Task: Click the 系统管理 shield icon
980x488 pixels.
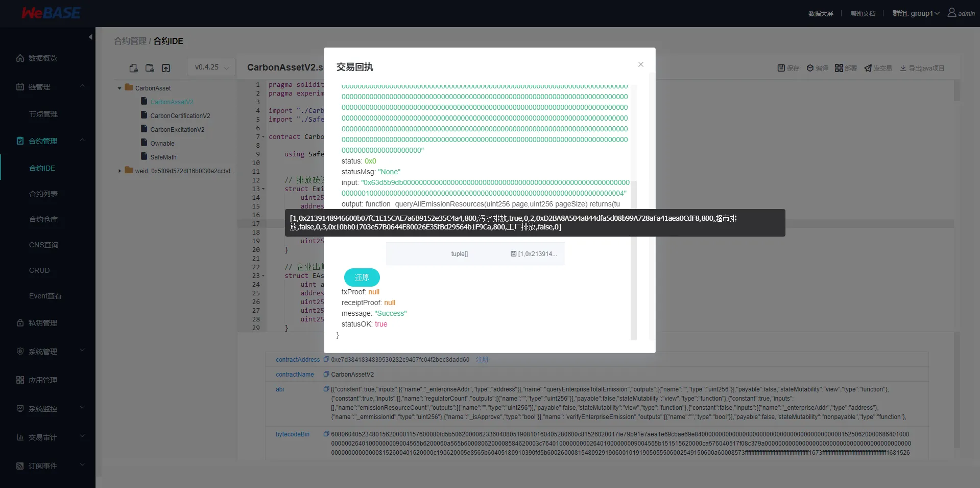Action: (20, 351)
